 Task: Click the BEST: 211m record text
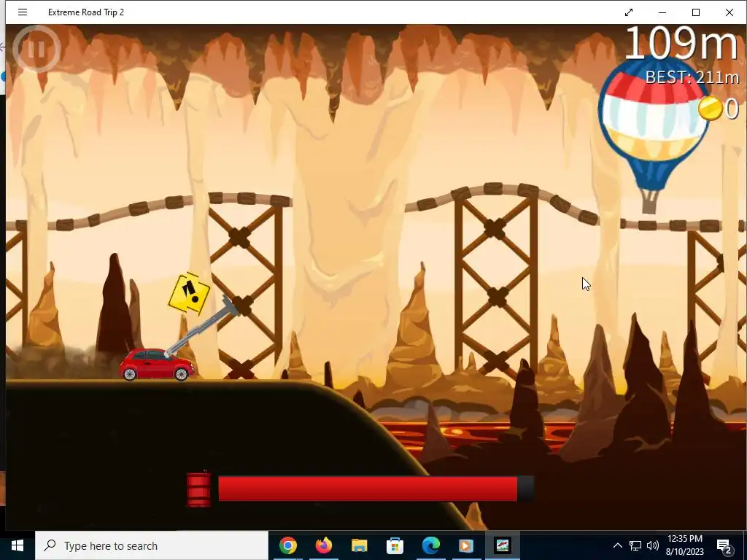pyautogui.click(x=692, y=77)
